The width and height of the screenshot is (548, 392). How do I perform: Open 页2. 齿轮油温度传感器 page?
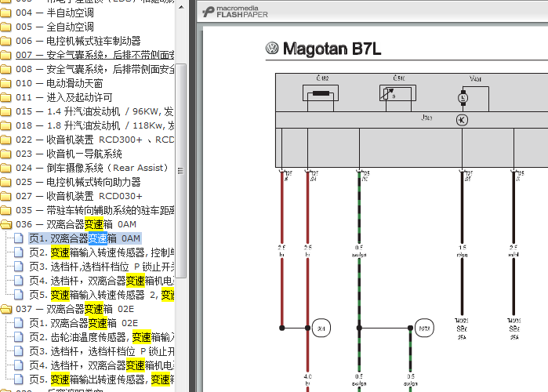point(102,337)
